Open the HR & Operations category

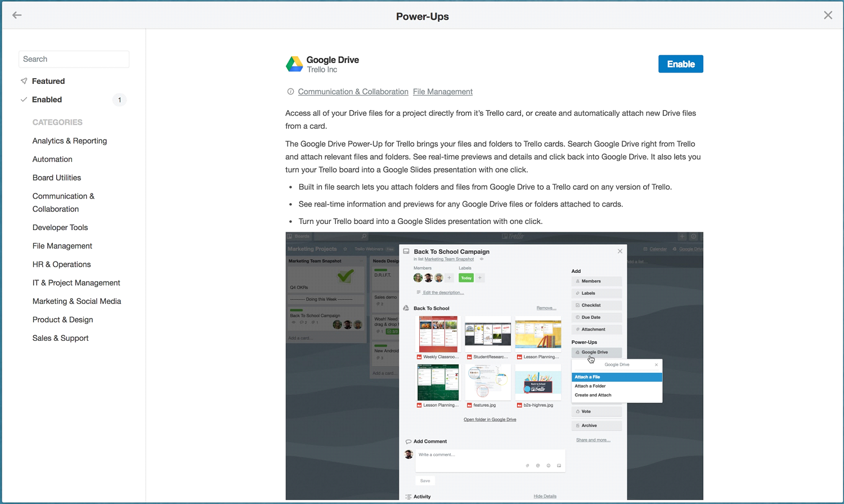61,264
